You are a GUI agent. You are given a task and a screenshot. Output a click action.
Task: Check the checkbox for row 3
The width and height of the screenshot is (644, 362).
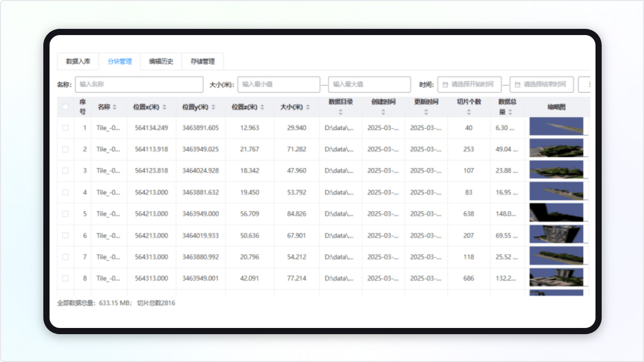tap(66, 171)
